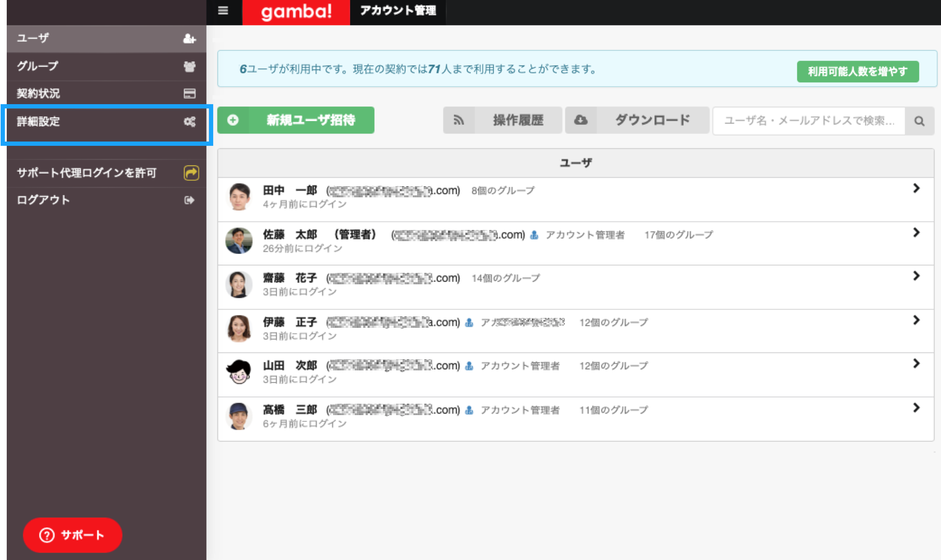The height and width of the screenshot is (560, 941).
Task: Click 4ヶ月前にログイン text
Action: 304,204
